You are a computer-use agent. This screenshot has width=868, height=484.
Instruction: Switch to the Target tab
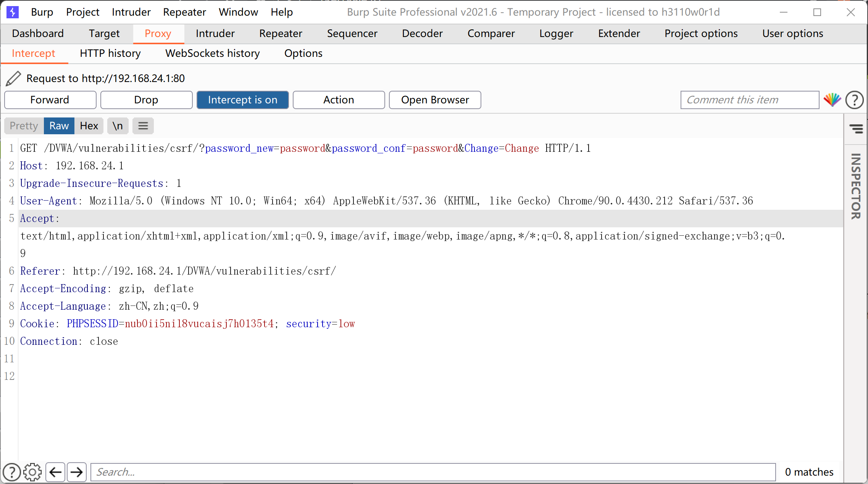pyautogui.click(x=104, y=34)
